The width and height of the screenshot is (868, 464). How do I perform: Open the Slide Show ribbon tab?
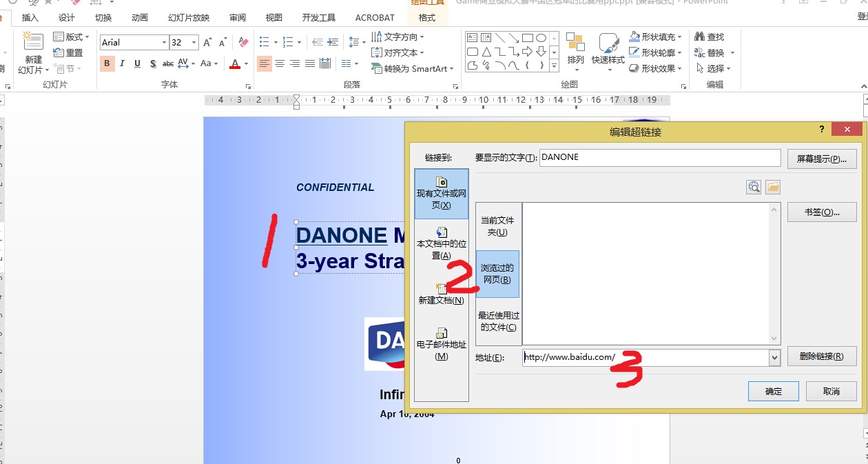click(189, 18)
